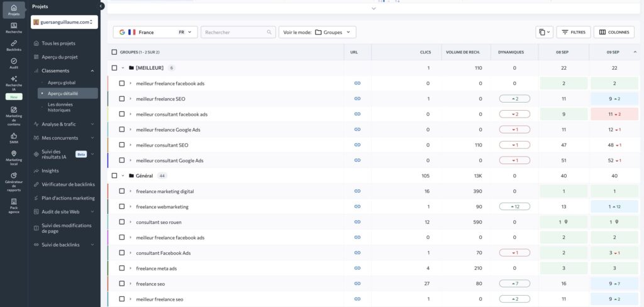Open URL link for meilleur consultant Google Ads
This screenshot has height=307, width=644.
[357, 160]
